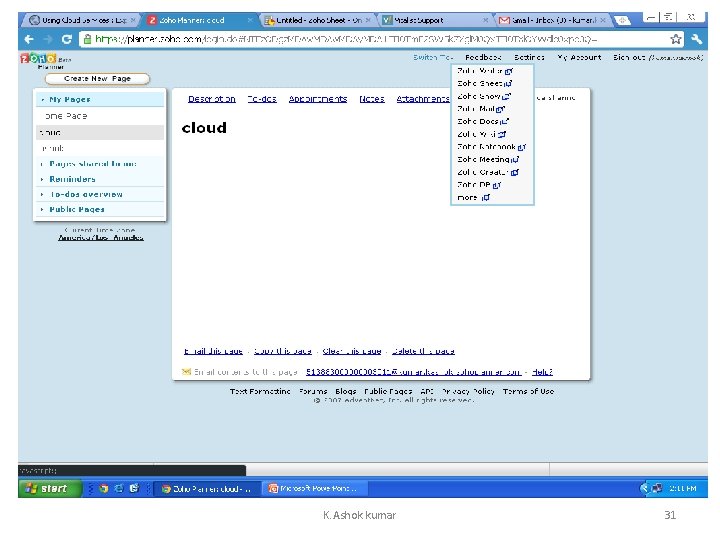The image size is (720, 540).
Task: Bookmark this page with the star icon
Action: pos(675,39)
